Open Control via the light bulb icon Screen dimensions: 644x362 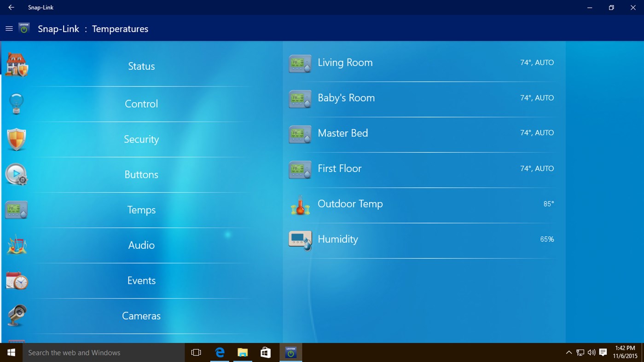16,103
